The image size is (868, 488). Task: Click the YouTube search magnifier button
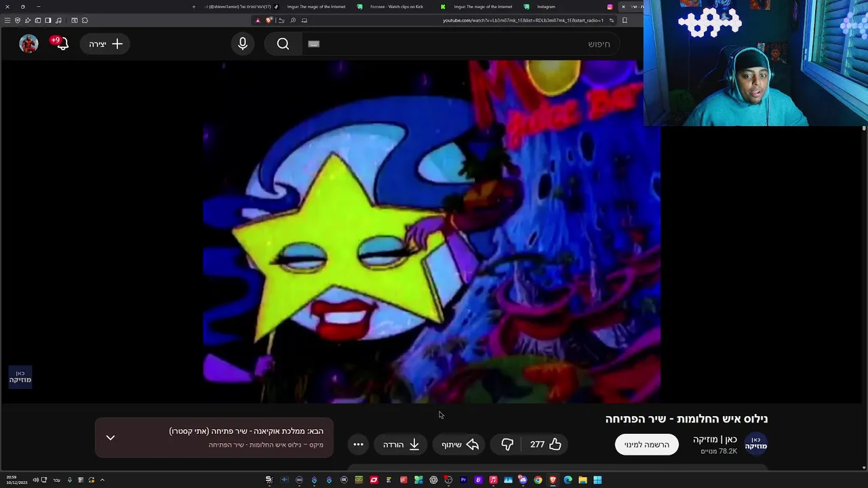click(283, 44)
